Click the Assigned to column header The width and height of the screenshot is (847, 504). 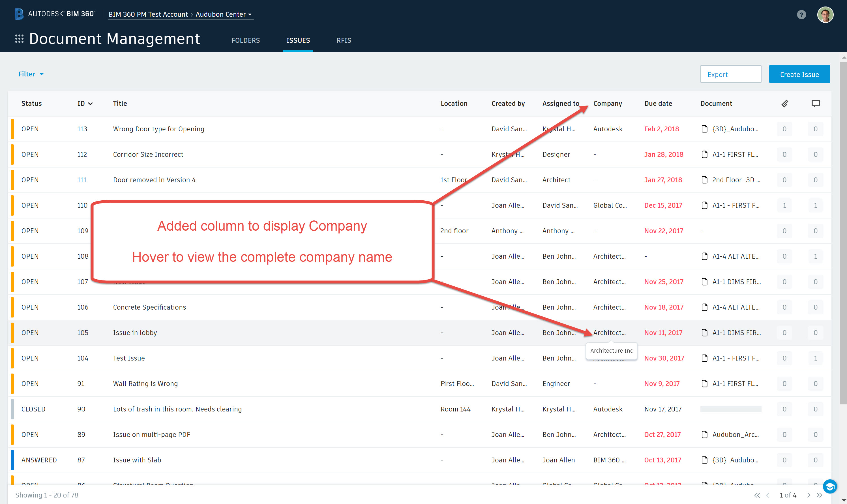tap(561, 104)
